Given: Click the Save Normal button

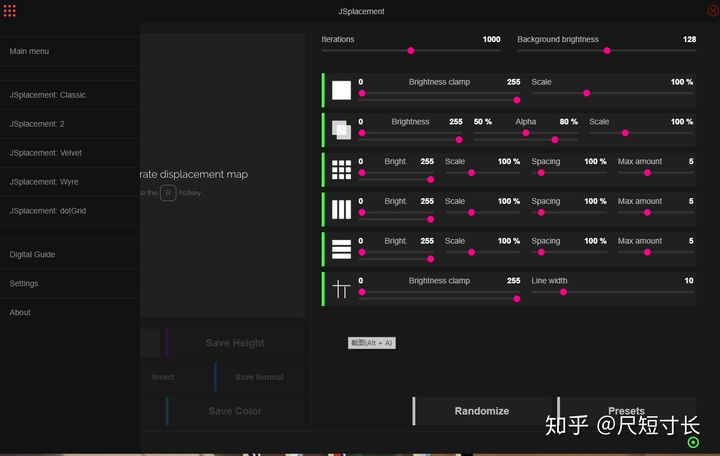Looking at the screenshot, I should tap(259, 377).
